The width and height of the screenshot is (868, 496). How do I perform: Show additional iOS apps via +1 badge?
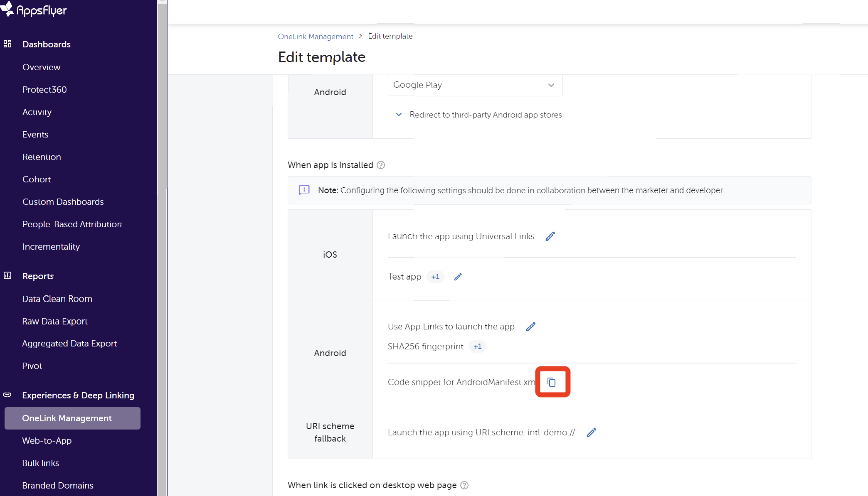coord(435,277)
